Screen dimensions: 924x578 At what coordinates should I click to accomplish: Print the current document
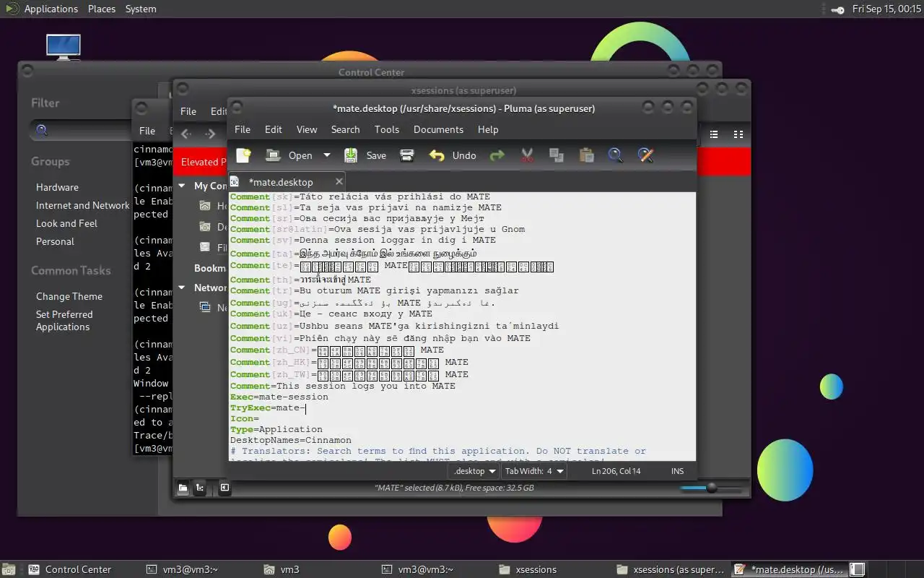tap(407, 155)
